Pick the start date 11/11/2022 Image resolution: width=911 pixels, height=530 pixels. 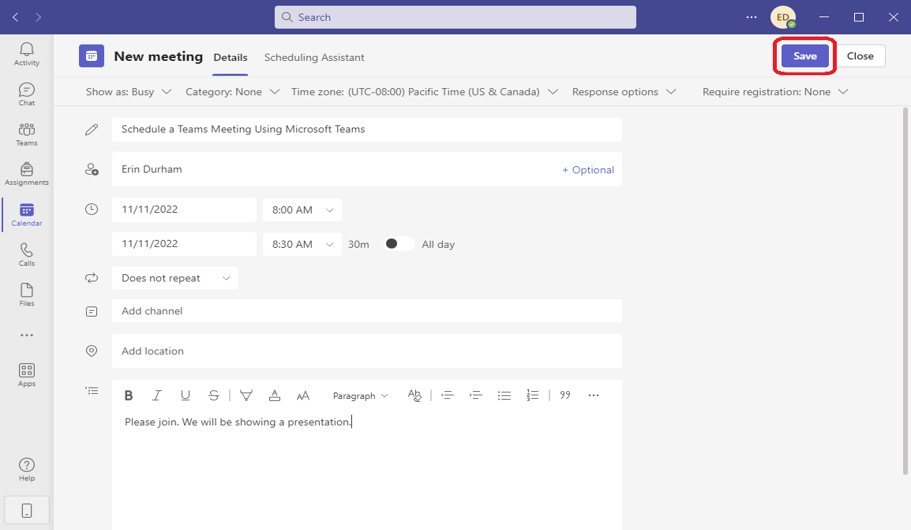pyautogui.click(x=184, y=210)
